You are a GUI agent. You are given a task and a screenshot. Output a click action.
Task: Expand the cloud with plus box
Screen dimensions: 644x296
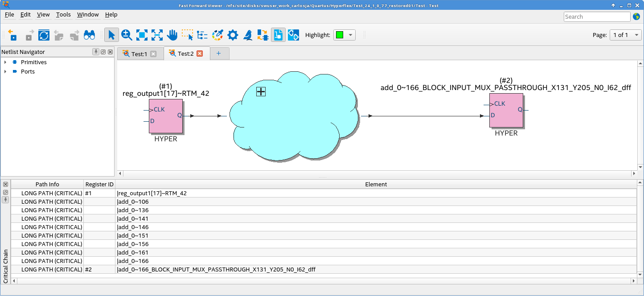[x=261, y=92]
